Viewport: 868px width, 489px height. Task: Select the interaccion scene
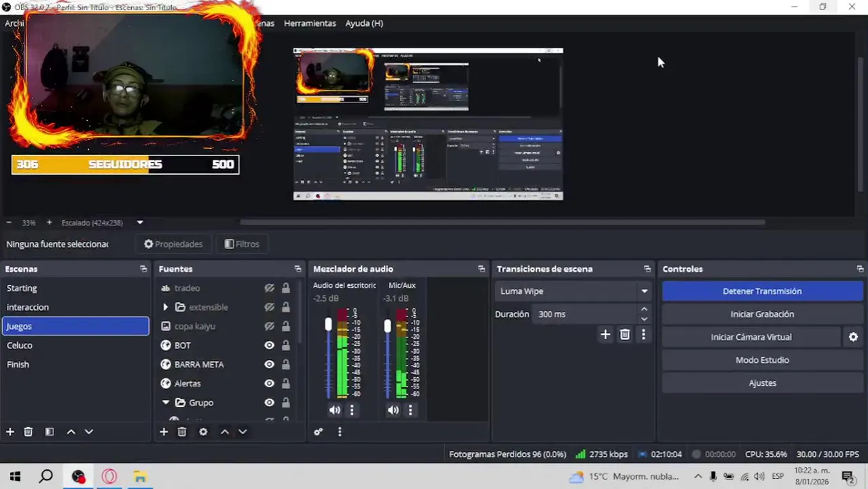coord(75,307)
